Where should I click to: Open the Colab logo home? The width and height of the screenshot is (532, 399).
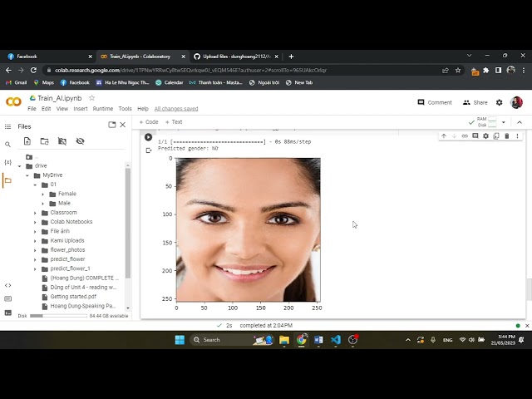13,101
